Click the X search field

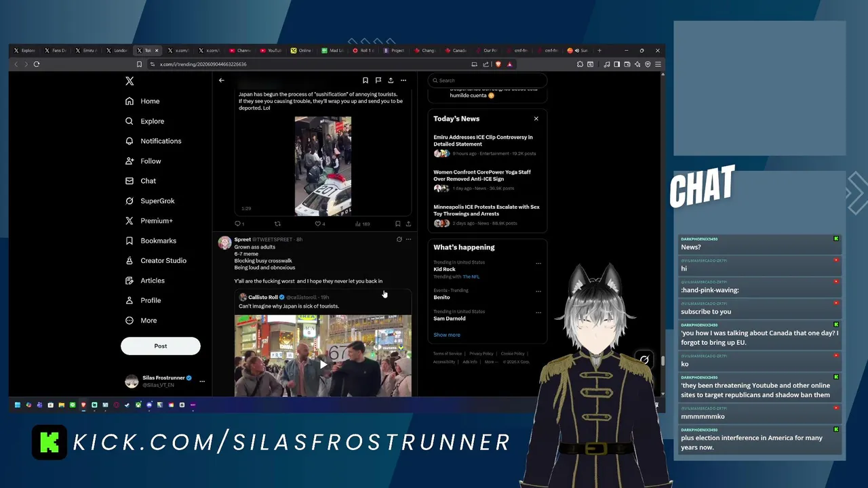[487, 81]
